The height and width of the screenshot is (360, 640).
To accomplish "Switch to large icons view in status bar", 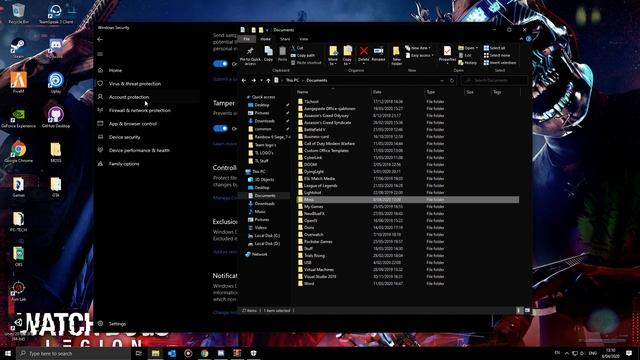I will coord(527,311).
